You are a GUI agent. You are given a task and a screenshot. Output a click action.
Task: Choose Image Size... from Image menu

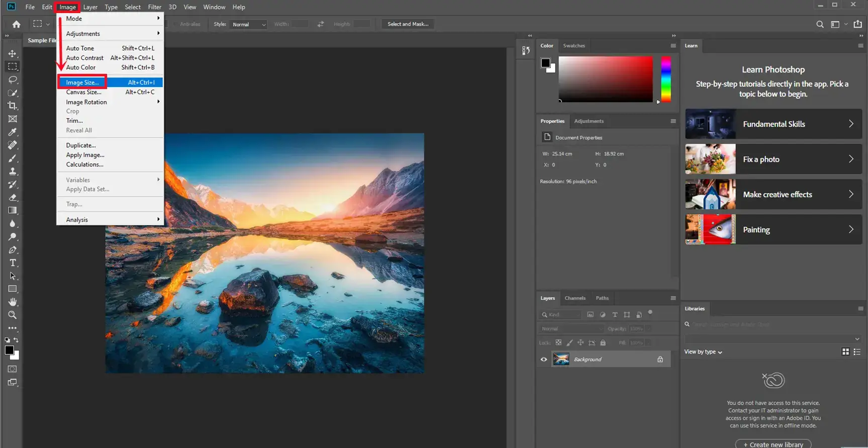coord(111,82)
